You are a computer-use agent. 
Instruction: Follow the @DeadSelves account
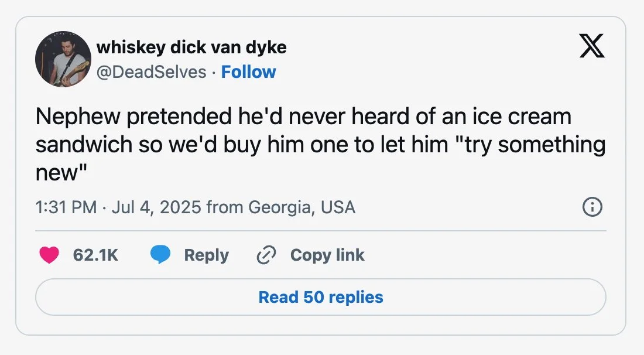(x=248, y=72)
